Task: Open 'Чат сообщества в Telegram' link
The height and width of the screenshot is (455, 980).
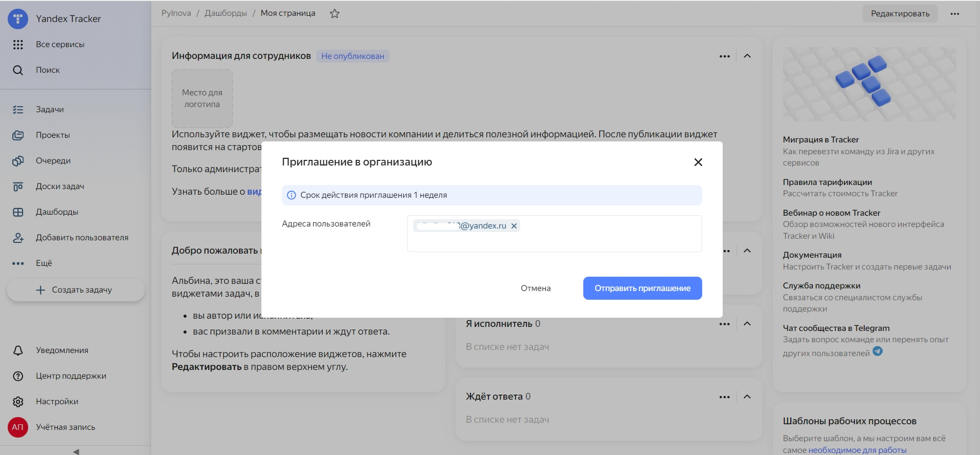Action: coord(836,328)
